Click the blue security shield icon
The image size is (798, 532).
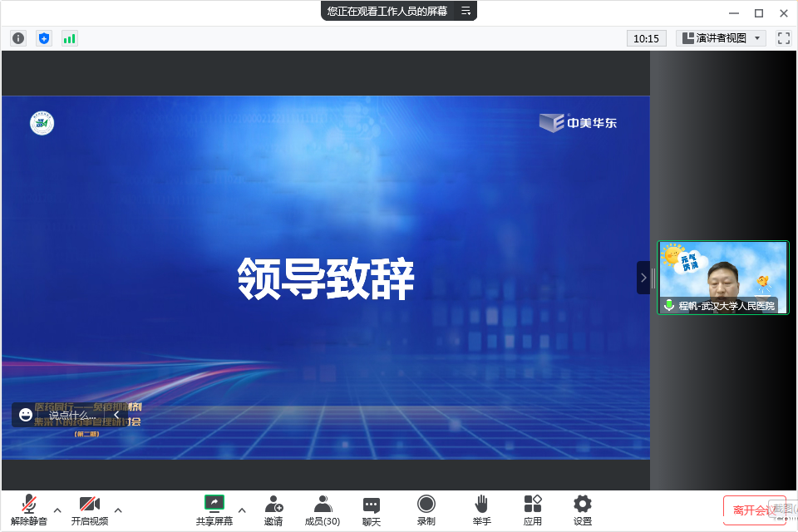(x=44, y=38)
